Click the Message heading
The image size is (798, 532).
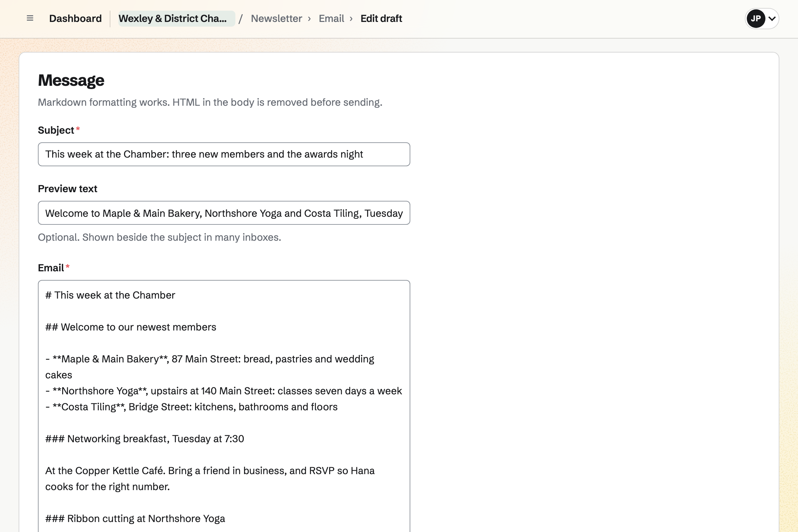(71, 80)
